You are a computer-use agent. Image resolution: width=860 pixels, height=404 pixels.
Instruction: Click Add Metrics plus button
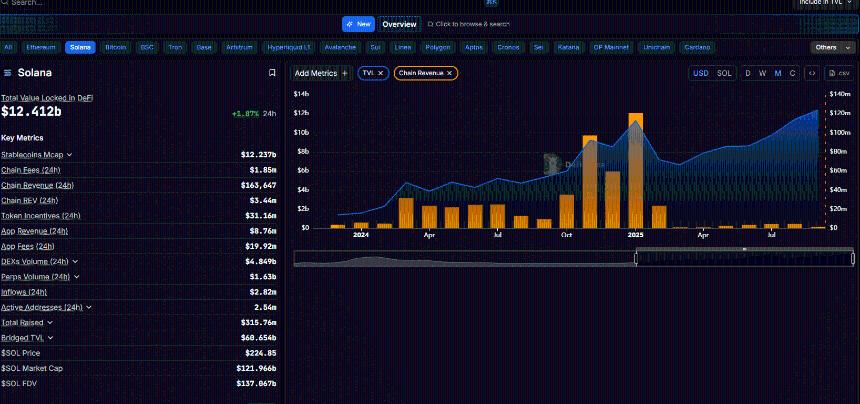[x=321, y=73]
